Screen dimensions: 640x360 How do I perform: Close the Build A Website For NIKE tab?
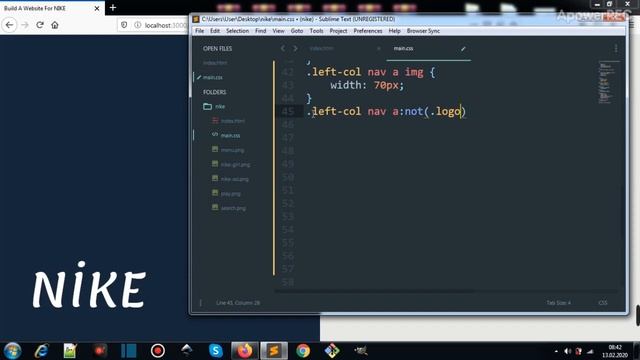click(x=97, y=8)
